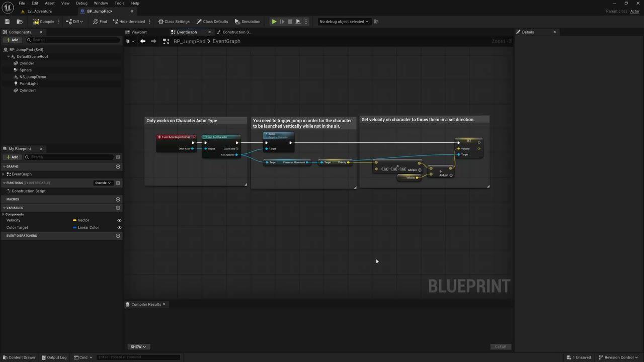The width and height of the screenshot is (644, 362).
Task: Open the File menu
Action: pos(22,3)
